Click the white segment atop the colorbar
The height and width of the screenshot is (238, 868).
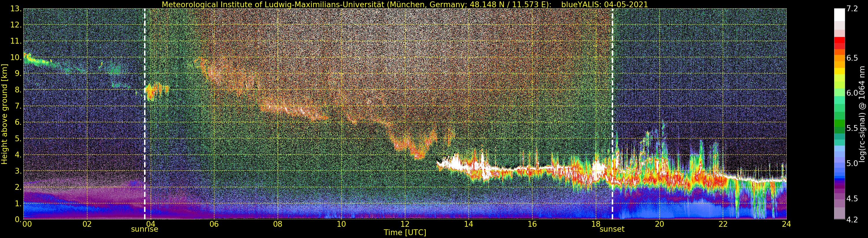839,14
